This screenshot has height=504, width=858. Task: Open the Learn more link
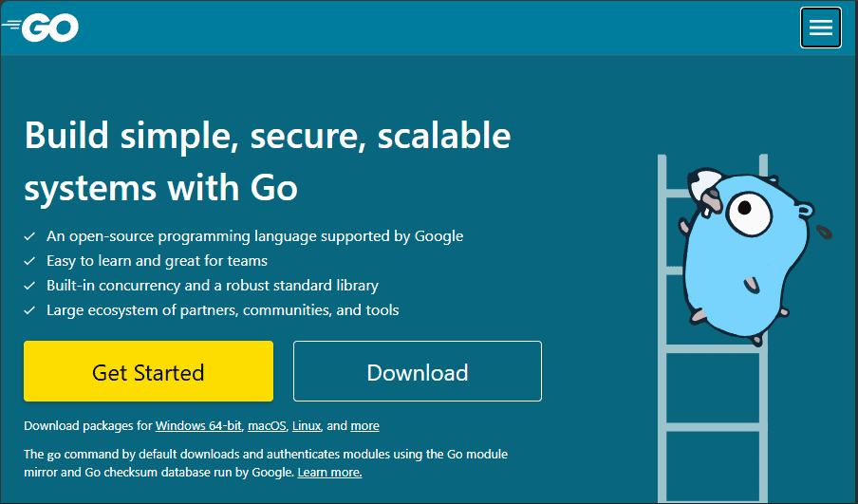pyautogui.click(x=329, y=473)
